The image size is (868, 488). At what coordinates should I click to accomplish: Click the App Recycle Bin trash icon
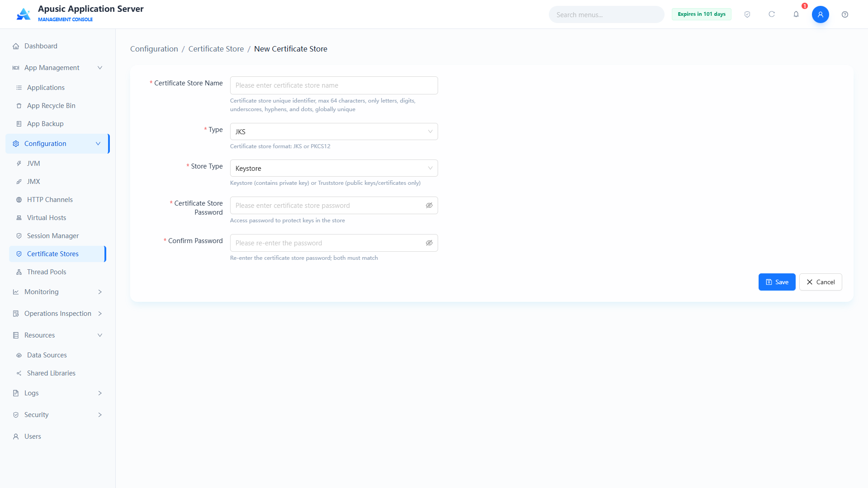[x=19, y=106]
